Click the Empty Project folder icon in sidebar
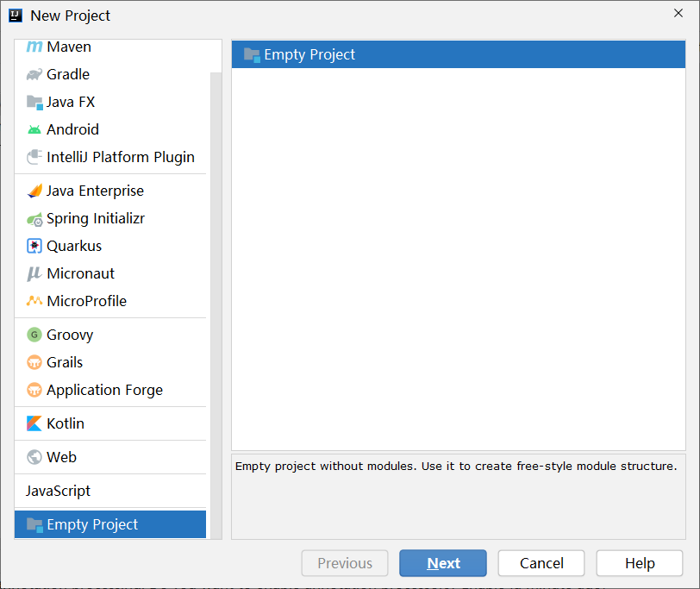Image resolution: width=700 pixels, height=589 pixels. [34, 524]
